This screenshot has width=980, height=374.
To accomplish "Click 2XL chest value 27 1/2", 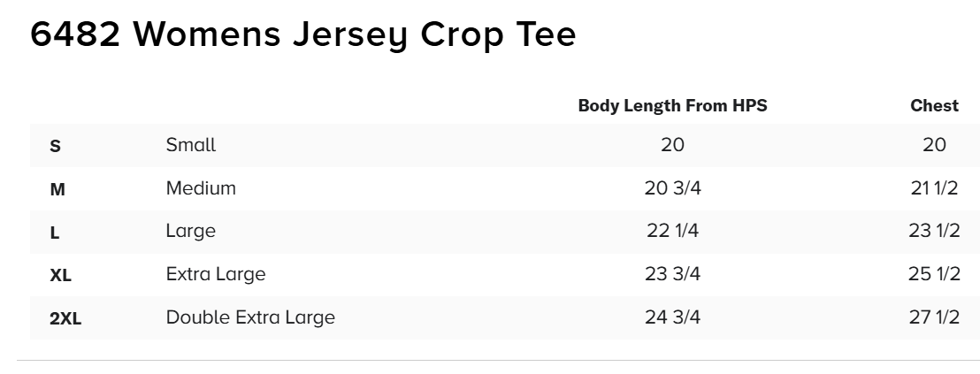I will click(x=934, y=317).
